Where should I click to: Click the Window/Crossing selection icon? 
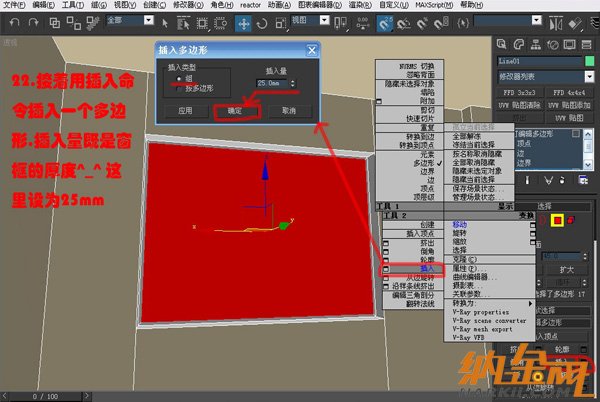[x=221, y=23]
